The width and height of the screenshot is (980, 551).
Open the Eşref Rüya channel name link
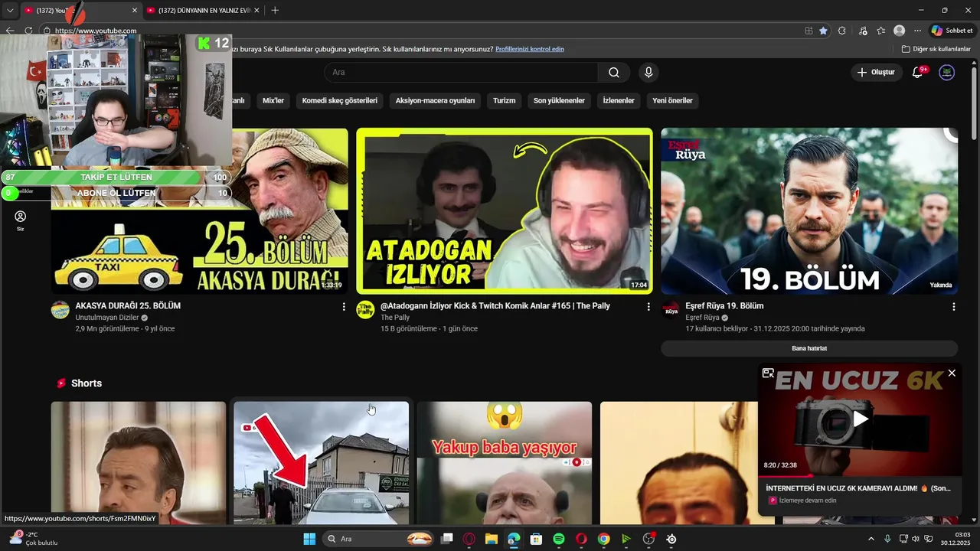pos(702,318)
